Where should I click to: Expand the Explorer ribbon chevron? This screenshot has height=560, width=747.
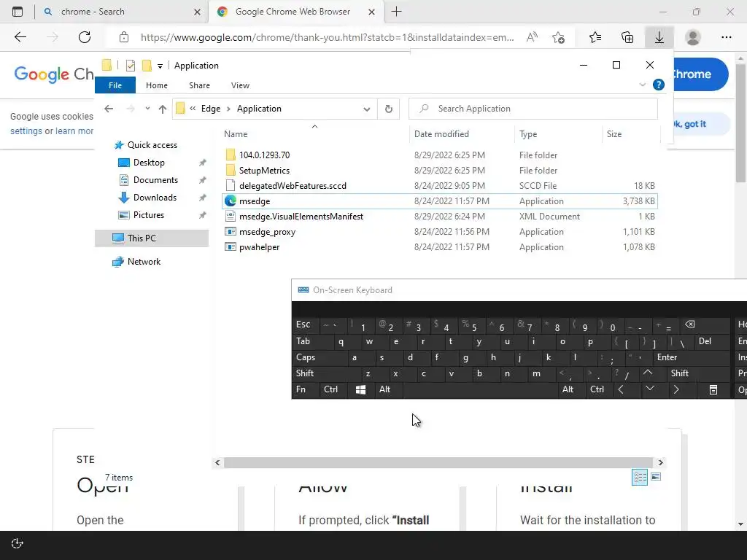pos(642,85)
